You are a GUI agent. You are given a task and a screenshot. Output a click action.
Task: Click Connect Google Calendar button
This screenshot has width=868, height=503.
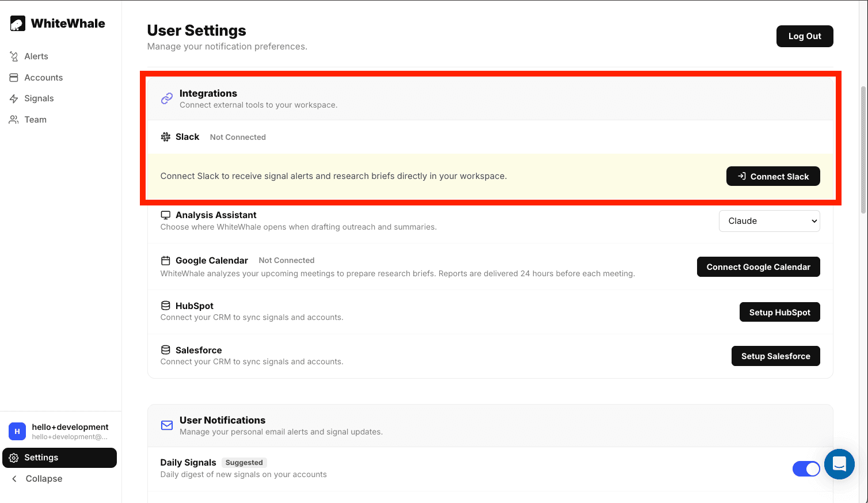click(x=759, y=267)
